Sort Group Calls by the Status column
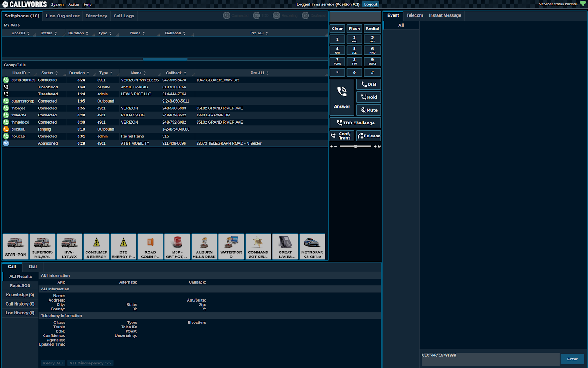 pos(50,73)
